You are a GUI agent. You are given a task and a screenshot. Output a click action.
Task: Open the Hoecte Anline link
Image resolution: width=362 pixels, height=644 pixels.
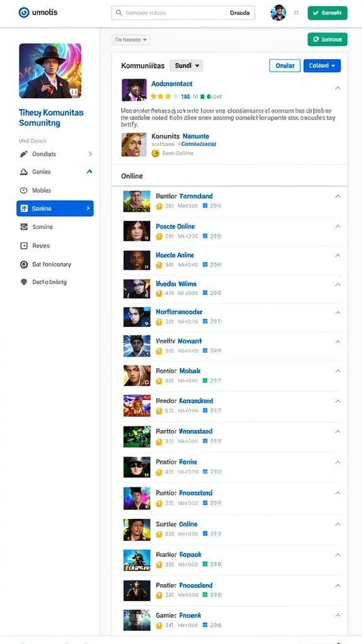pyautogui.click(x=175, y=255)
